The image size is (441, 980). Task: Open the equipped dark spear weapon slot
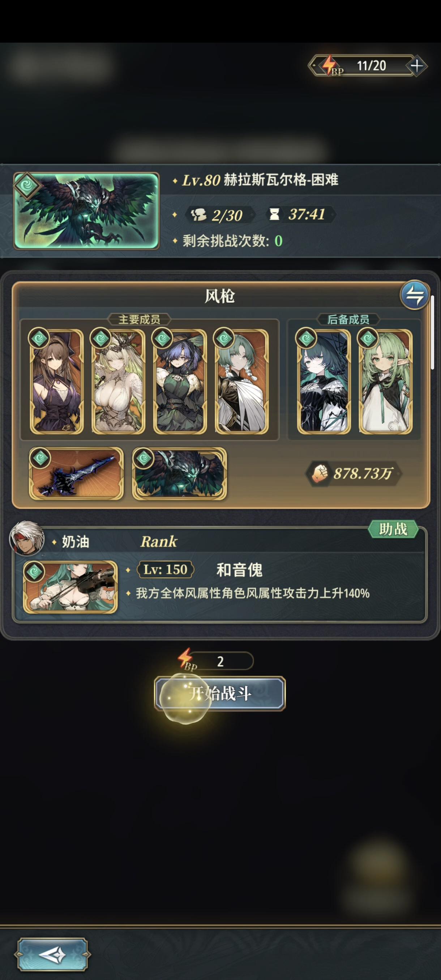(76, 473)
